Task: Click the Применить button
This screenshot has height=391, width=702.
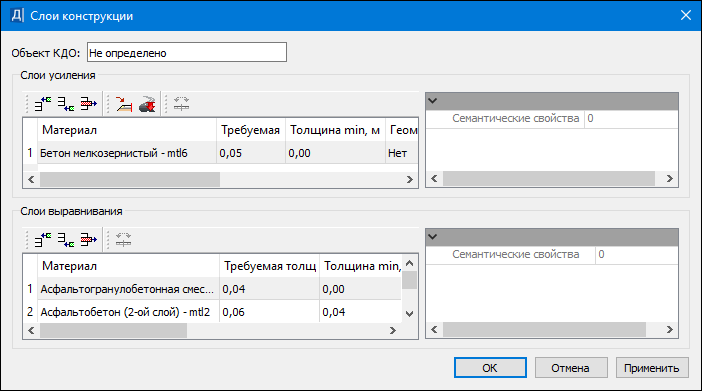Action: pyautogui.click(x=652, y=368)
